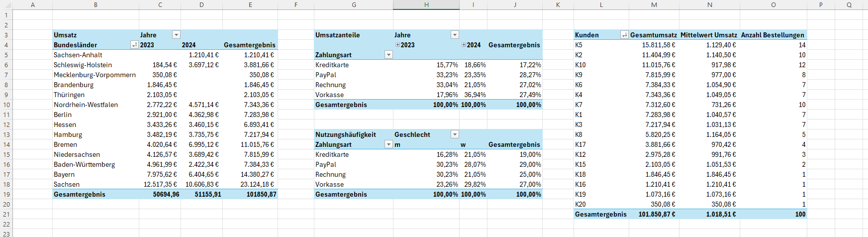Image resolution: width=868 pixels, height=237 pixels.
Task: Click the Select All corner button
Action: click(6, 5)
